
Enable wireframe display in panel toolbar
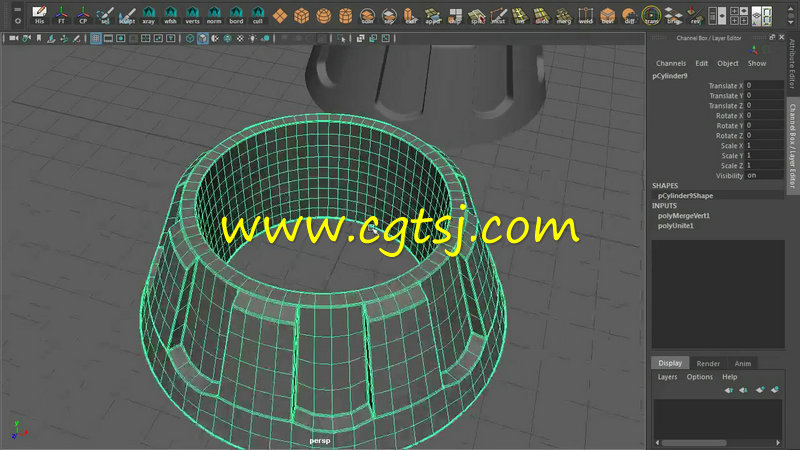click(190, 38)
